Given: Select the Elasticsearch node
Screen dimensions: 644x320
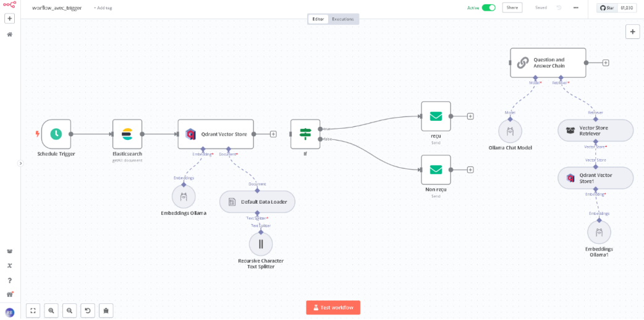Looking at the screenshot, I should click(127, 134).
